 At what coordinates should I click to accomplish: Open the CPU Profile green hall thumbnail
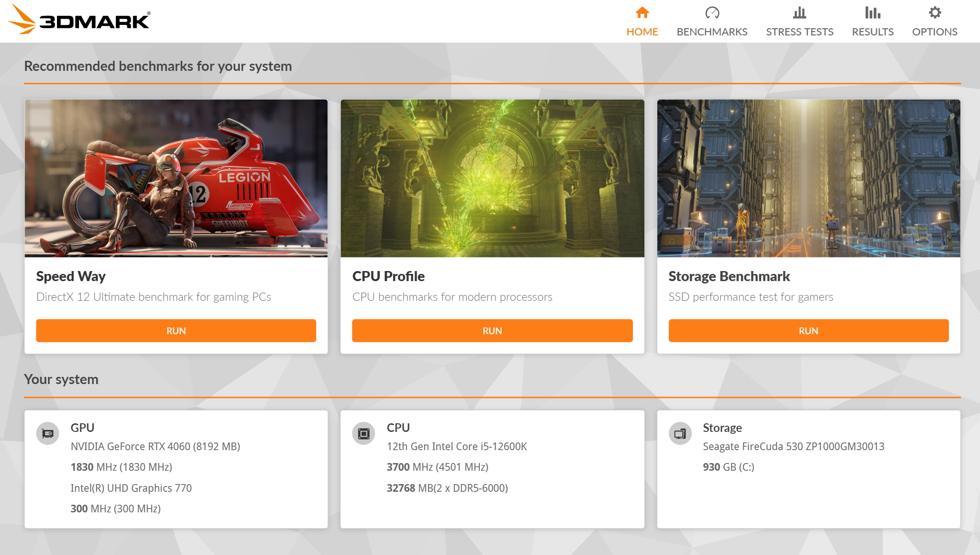click(492, 178)
